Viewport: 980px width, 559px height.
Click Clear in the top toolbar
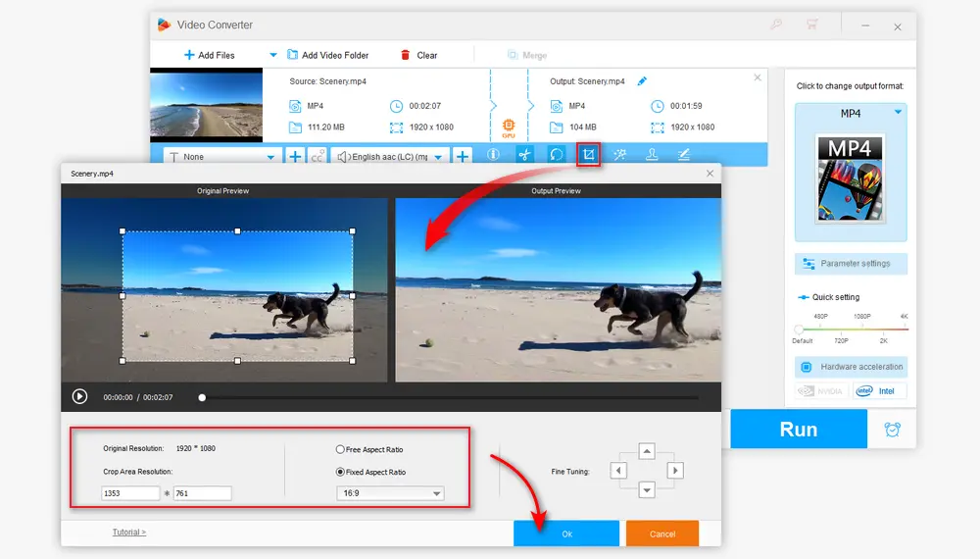tap(418, 55)
